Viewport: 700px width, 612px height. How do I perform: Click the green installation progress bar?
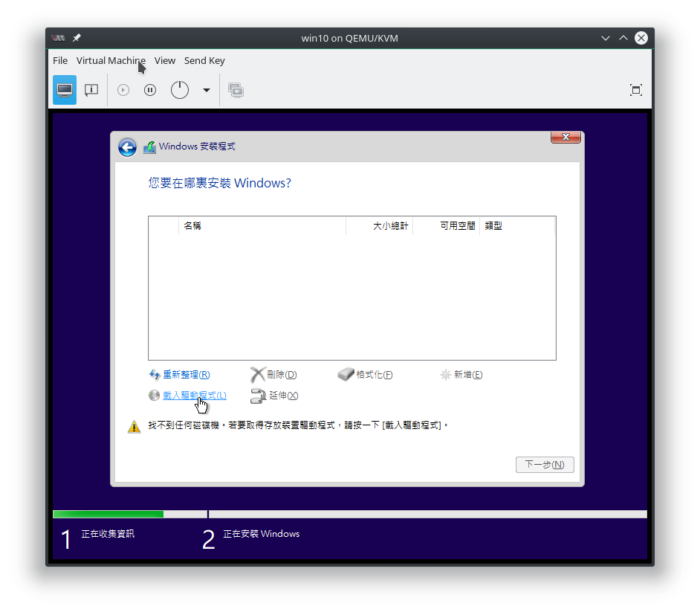(x=108, y=514)
